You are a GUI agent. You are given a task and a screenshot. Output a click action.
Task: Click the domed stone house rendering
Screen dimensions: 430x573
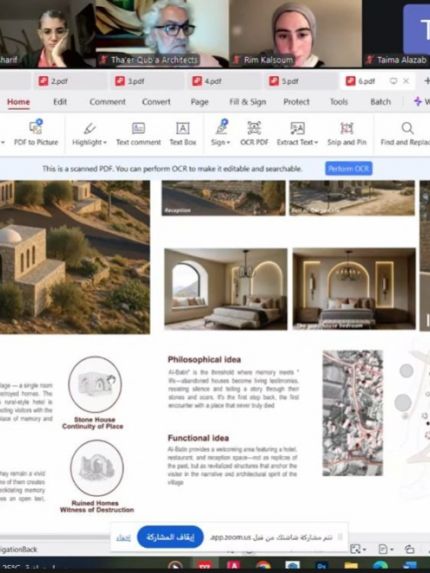coord(75,257)
